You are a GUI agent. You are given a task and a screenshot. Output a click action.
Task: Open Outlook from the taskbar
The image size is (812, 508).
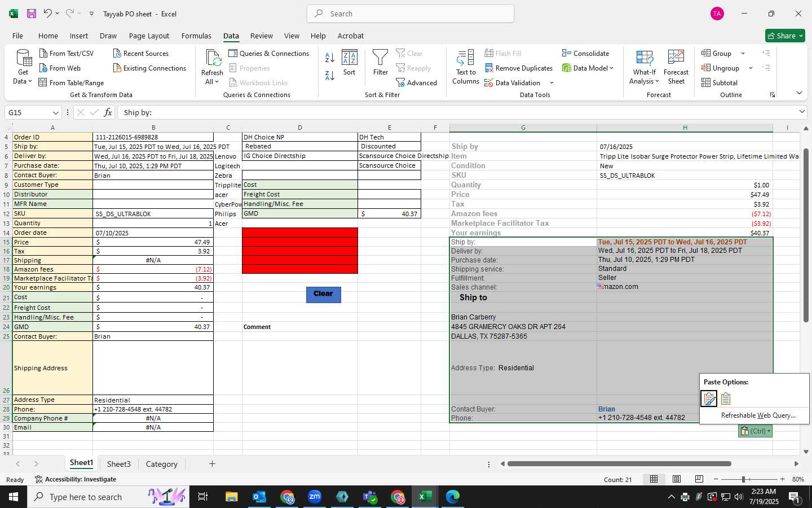(259, 497)
